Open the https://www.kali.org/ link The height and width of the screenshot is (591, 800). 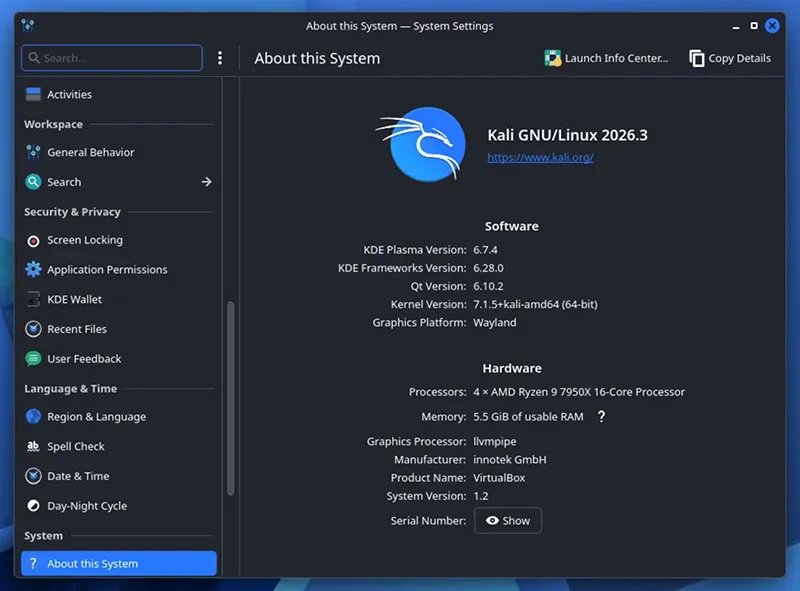click(540, 157)
